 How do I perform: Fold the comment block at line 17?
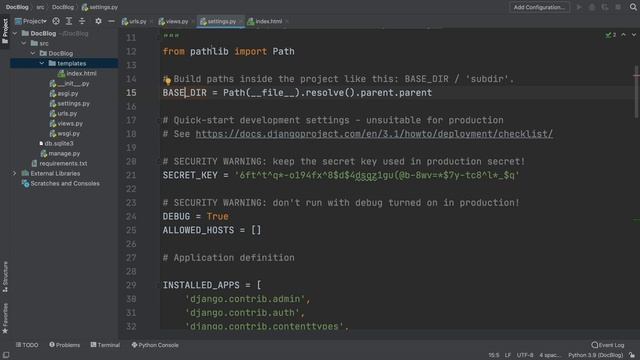(159, 120)
